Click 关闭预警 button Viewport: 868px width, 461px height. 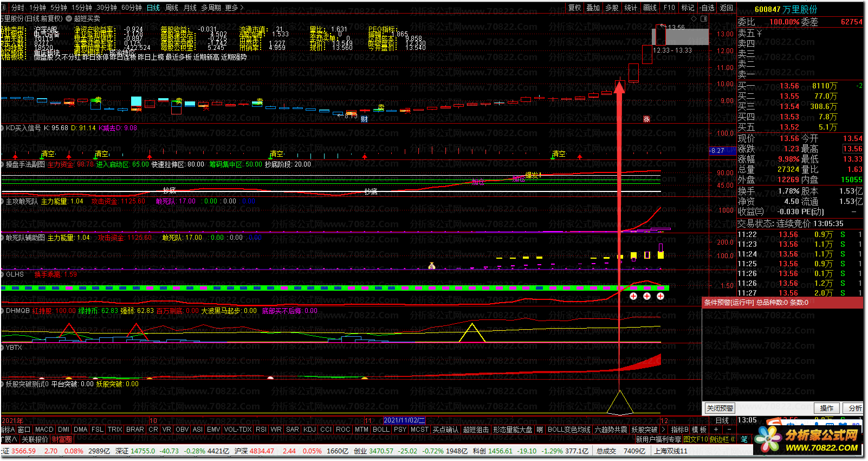720,408
